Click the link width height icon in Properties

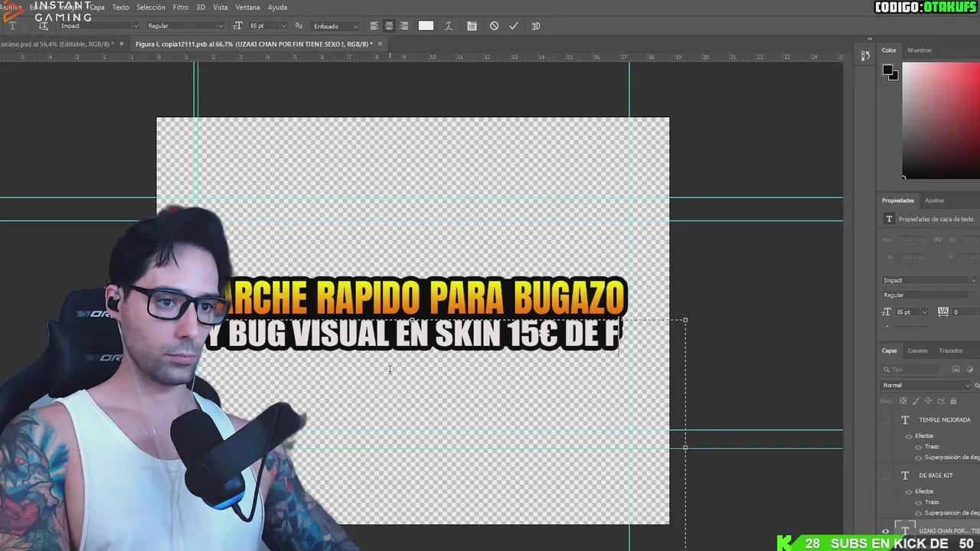939,240
